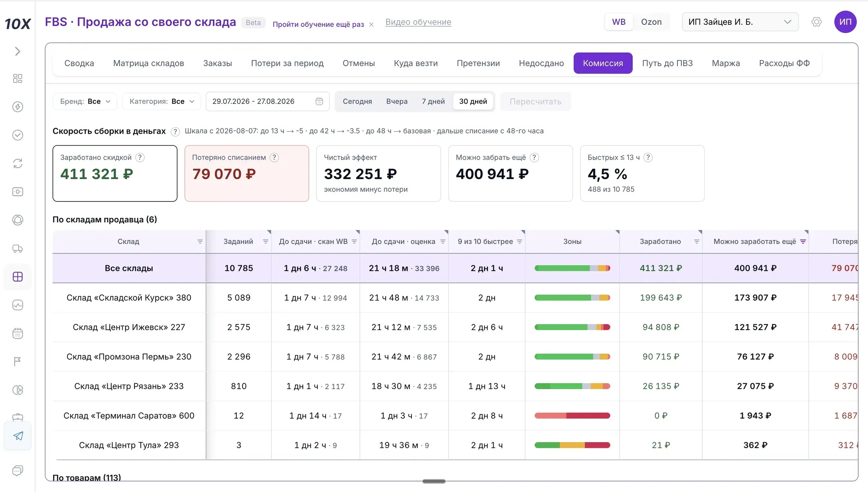Open the ИП Зайцев И. Б. seller dropdown
Image resolution: width=868 pixels, height=492 pixels.
click(740, 22)
